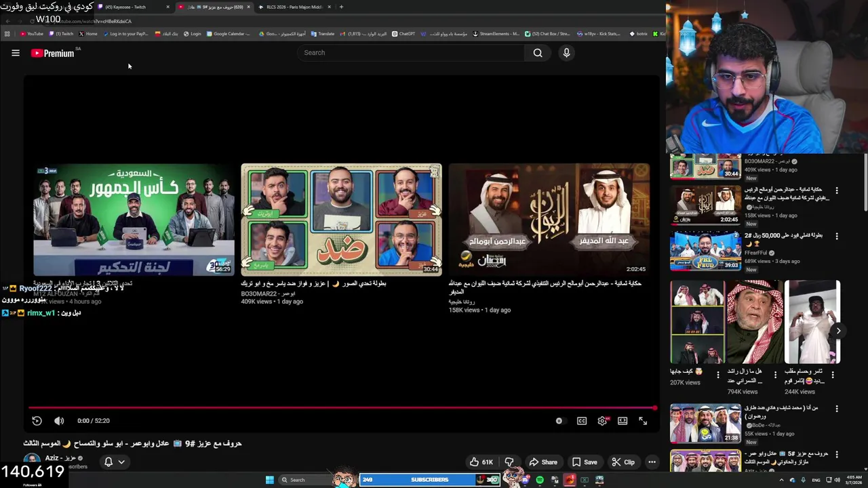The height and width of the screenshot is (488, 868).
Task: Toggle closed captions on the player
Action: click(x=582, y=421)
